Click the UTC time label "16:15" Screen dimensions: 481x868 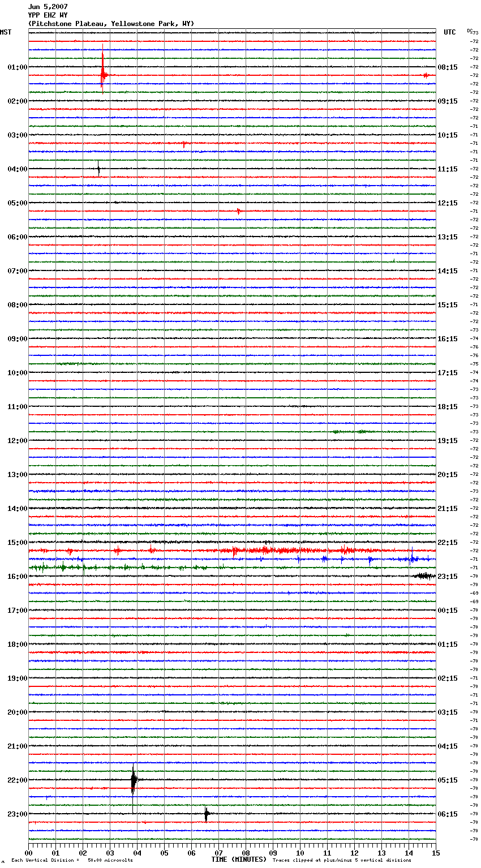coord(448,338)
